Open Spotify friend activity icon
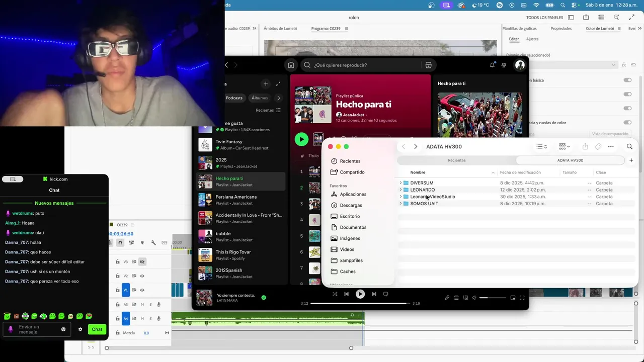 [x=504, y=65]
